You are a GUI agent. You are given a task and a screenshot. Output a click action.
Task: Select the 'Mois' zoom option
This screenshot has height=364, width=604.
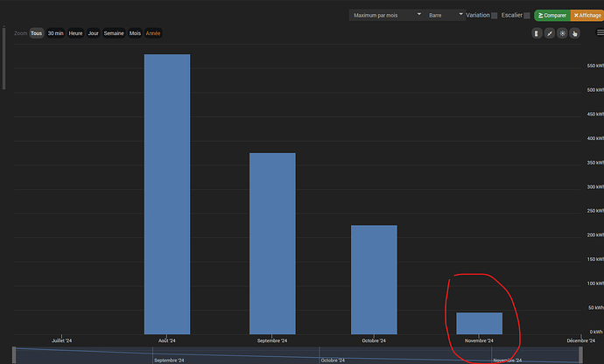135,33
